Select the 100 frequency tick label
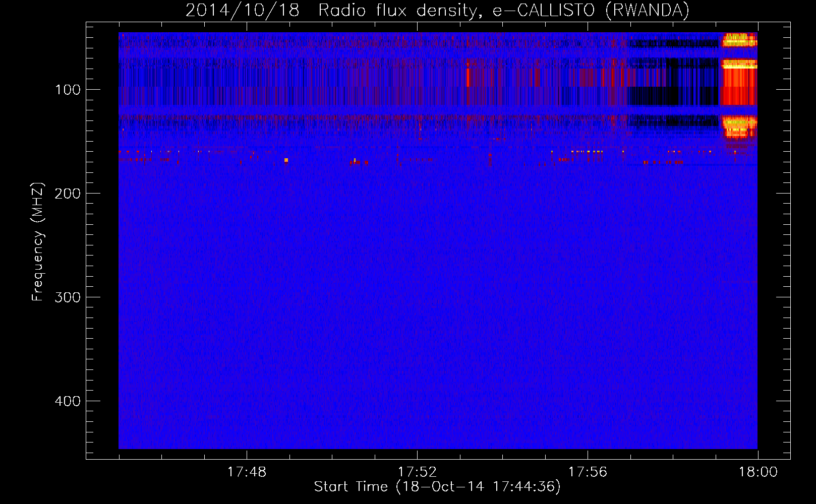This screenshot has height=504, width=816. point(68,90)
